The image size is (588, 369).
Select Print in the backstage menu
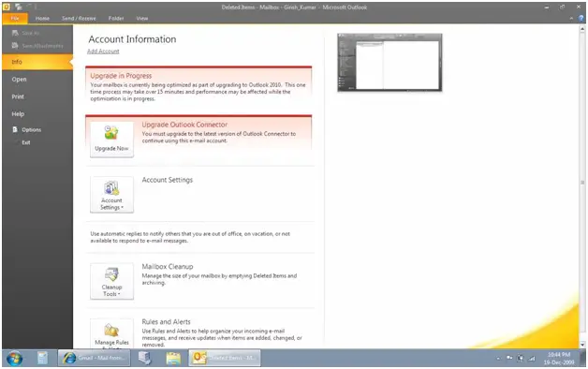[18, 96]
